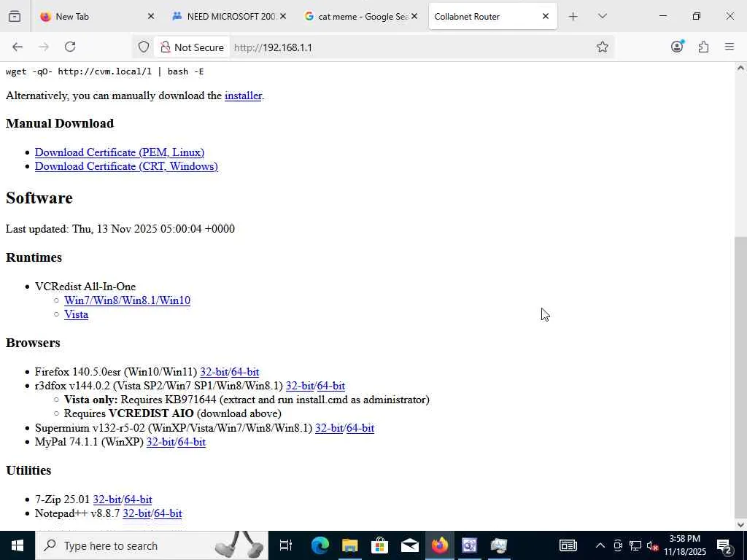The width and height of the screenshot is (747, 560).
Task: Download Firefox 140.5.0esr 64-bit
Action: click(245, 372)
